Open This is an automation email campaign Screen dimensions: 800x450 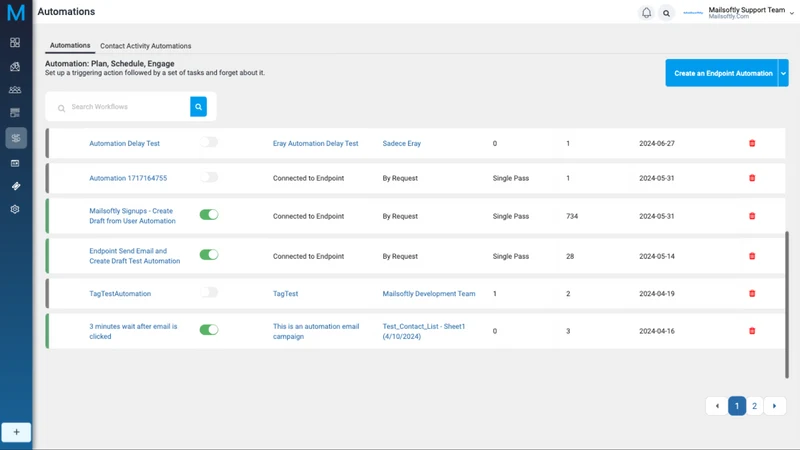316,331
